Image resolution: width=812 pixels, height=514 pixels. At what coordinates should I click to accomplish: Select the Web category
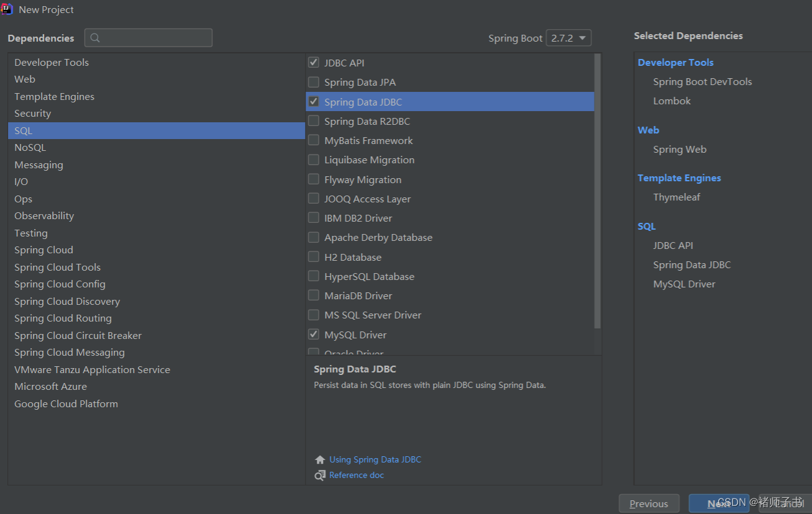[x=157, y=79]
